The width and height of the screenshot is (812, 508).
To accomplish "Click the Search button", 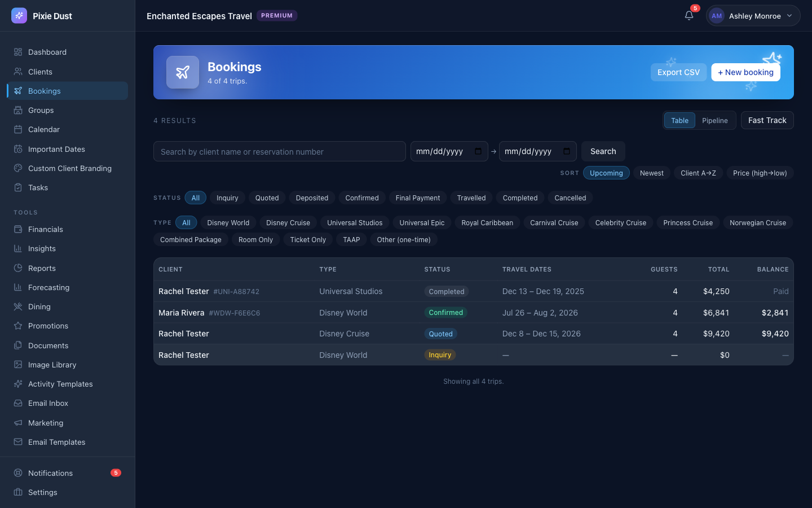I will pyautogui.click(x=603, y=151).
